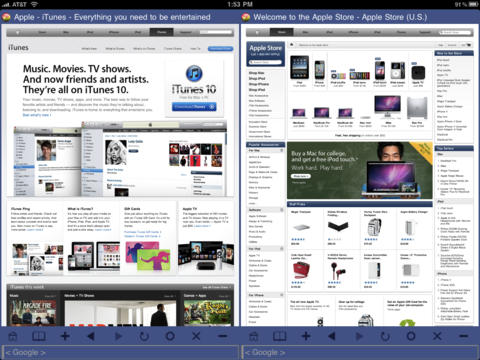Click the Shop iPad link in the Store sidebar

(x=257, y=90)
